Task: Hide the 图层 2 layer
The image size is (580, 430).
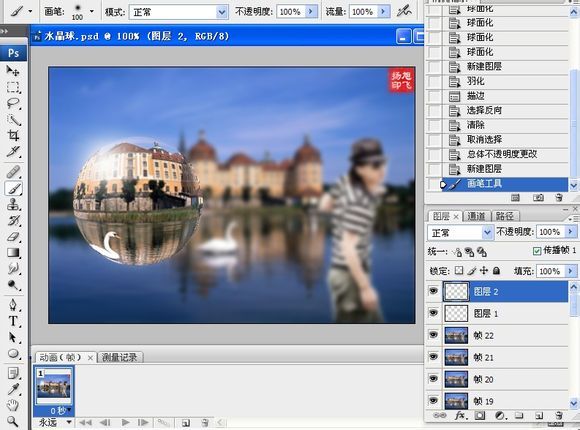Action: (434, 291)
